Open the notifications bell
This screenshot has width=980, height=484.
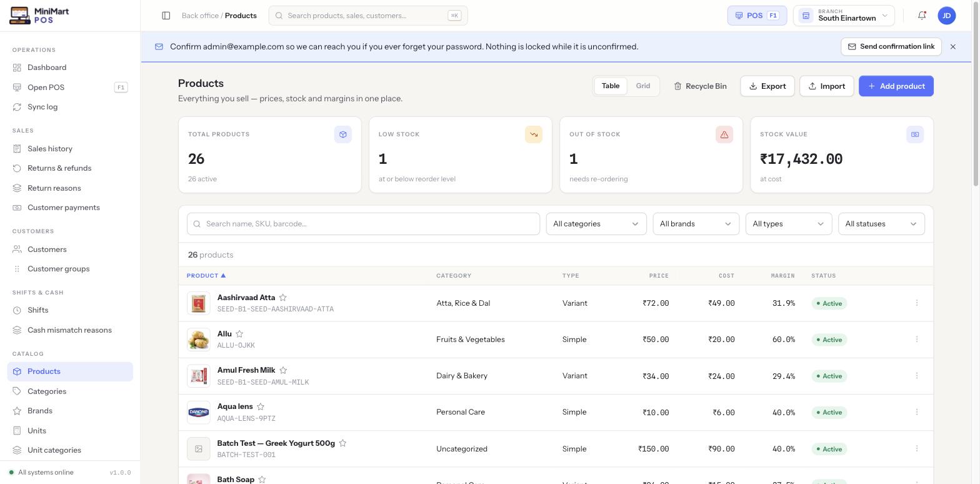point(922,16)
